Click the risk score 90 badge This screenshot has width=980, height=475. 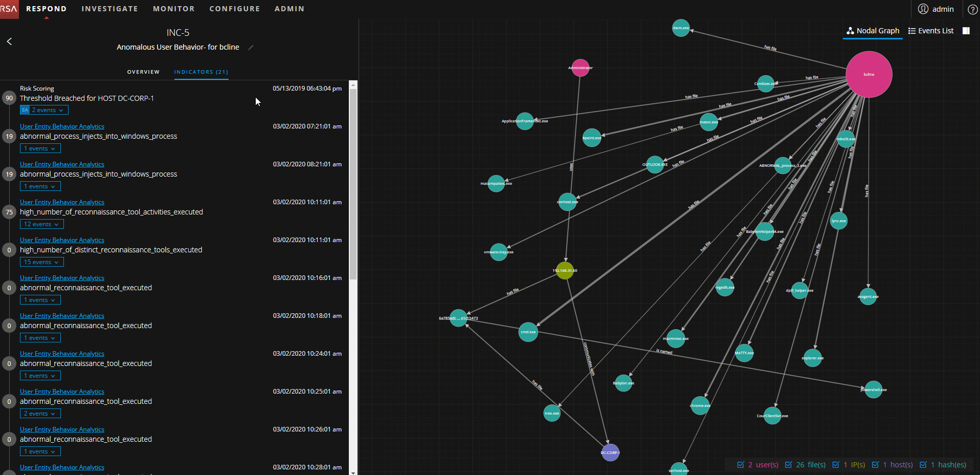pos(9,98)
